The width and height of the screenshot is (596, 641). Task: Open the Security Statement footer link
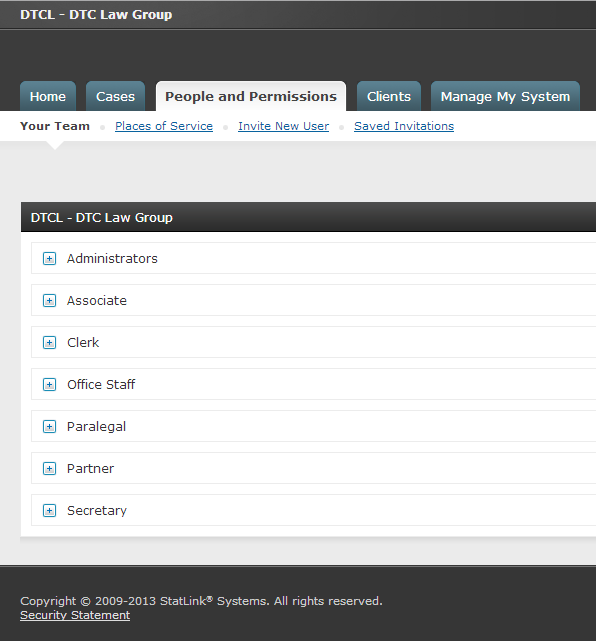75,615
